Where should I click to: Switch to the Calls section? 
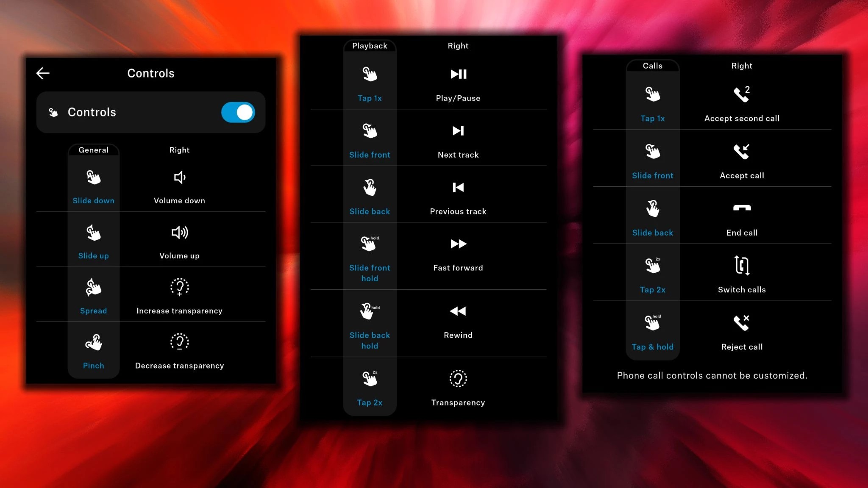[x=652, y=66]
